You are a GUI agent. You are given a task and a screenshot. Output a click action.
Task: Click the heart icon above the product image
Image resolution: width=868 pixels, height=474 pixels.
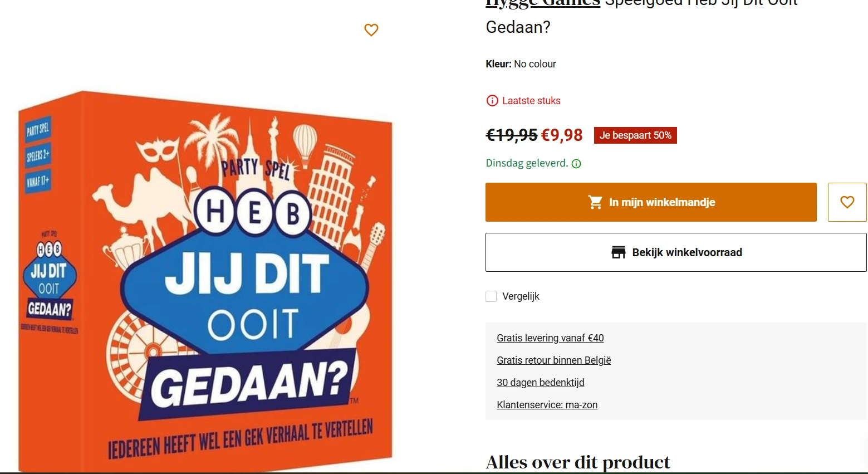coord(371,30)
